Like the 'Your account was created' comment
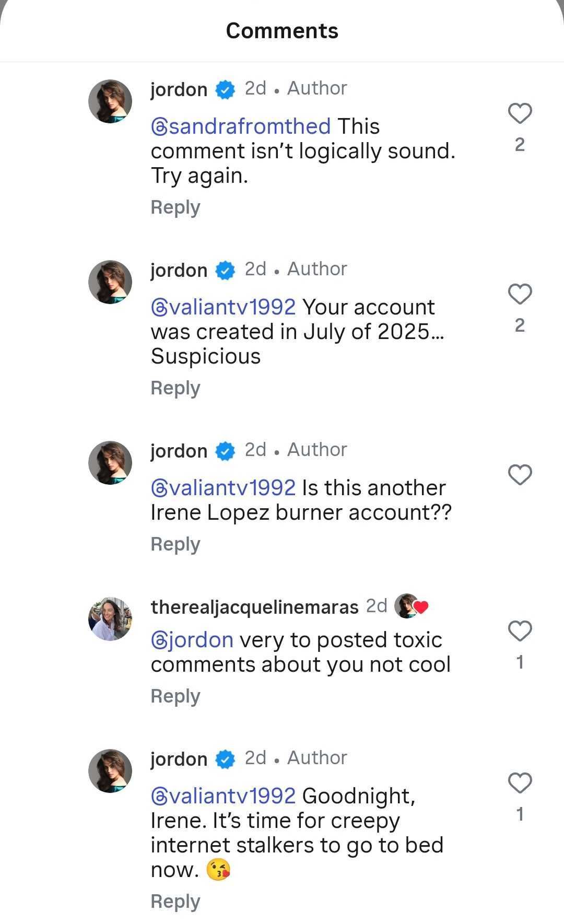Image resolution: width=564 pixels, height=924 pixels. pos(520,295)
